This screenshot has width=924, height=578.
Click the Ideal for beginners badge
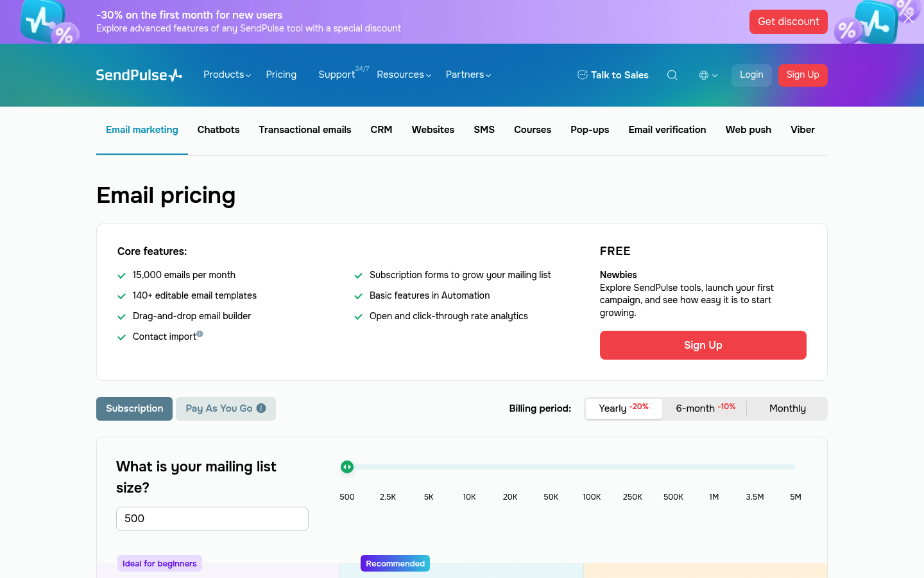(x=160, y=563)
